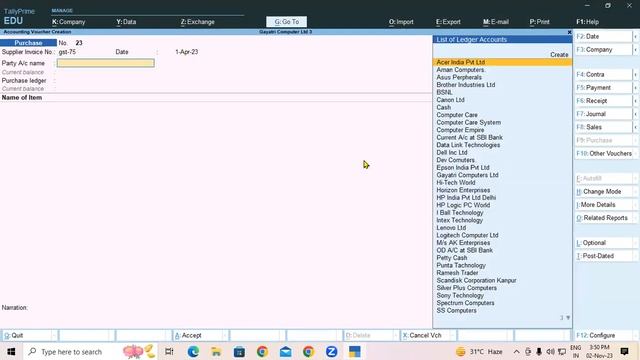Viewport: 640px width, 360px height.
Task: Click the Party A/c name input field
Action: click(106, 63)
